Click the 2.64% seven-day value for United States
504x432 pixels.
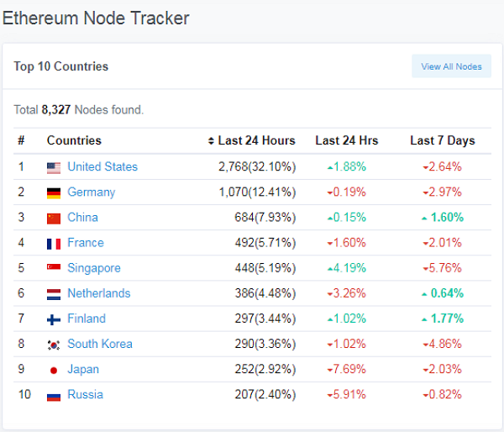443,166
